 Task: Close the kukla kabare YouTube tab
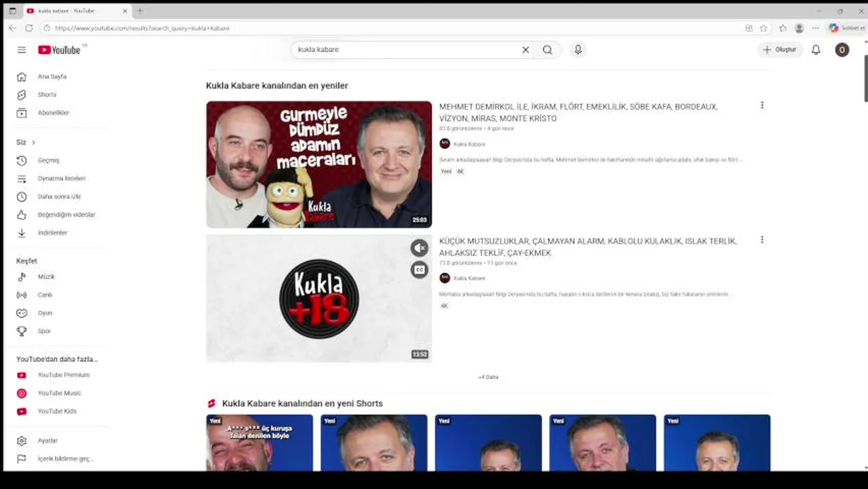click(125, 11)
